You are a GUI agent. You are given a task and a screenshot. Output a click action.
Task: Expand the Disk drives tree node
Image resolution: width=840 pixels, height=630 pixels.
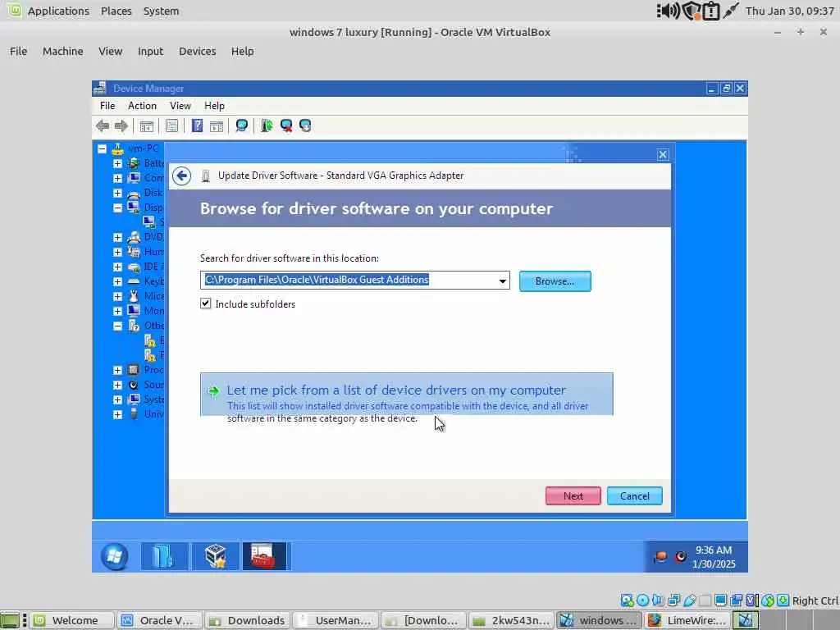click(x=117, y=193)
